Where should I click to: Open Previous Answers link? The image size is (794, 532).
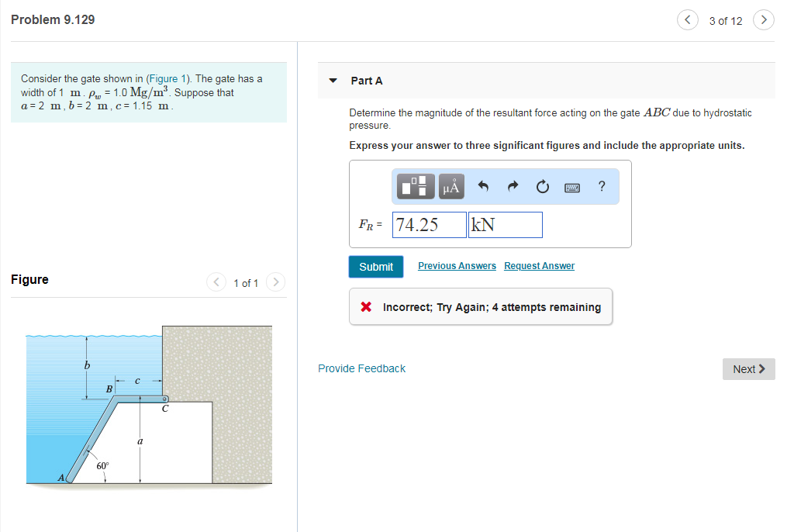(457, 266)
